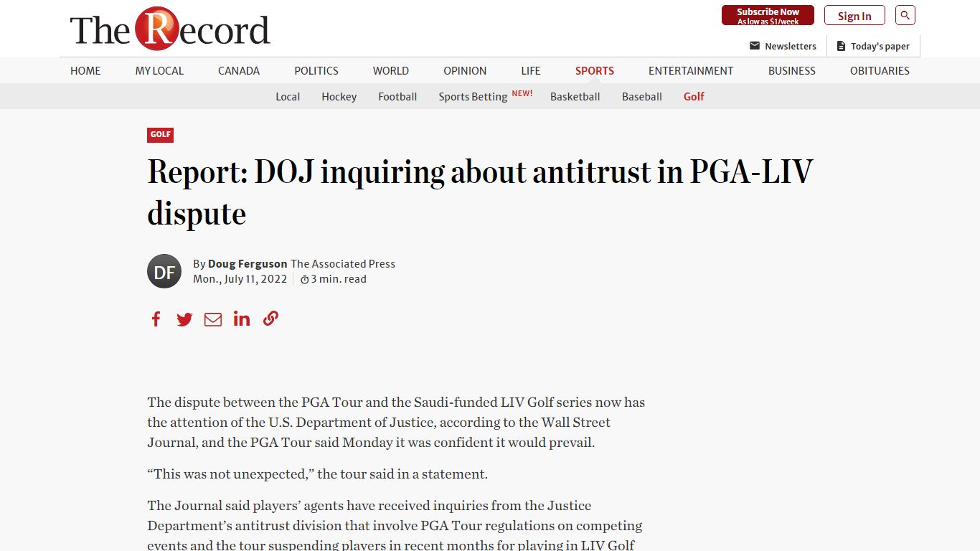Share article on Twitter

pos(184,319)
